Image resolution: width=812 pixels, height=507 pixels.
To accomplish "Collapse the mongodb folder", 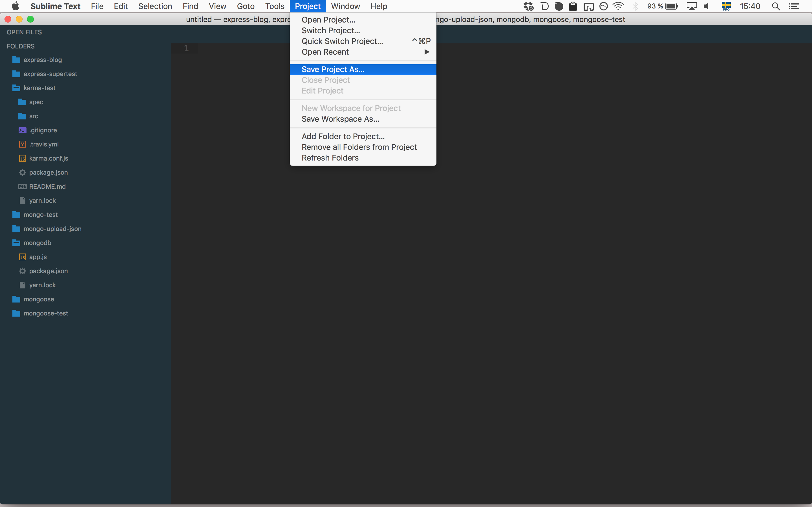I will pos(16,243).
